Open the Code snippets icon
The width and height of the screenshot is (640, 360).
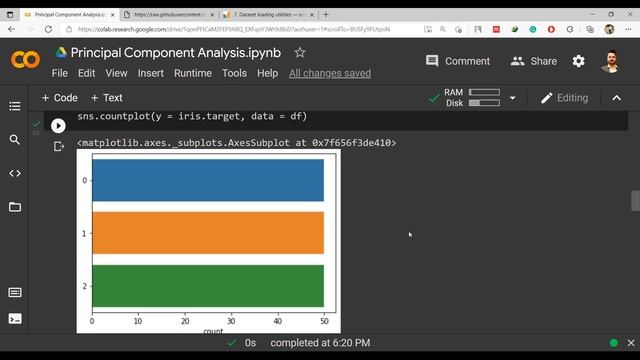pos(15,173)
